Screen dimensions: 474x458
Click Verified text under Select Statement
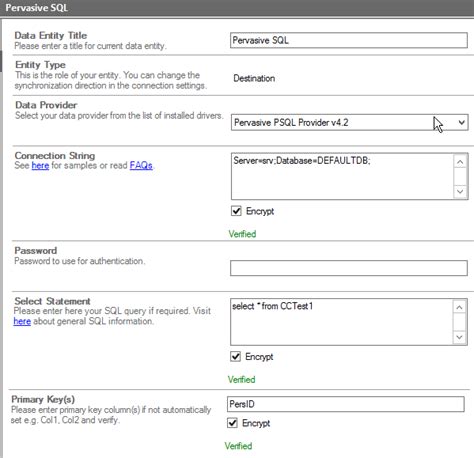click(242, 379)
